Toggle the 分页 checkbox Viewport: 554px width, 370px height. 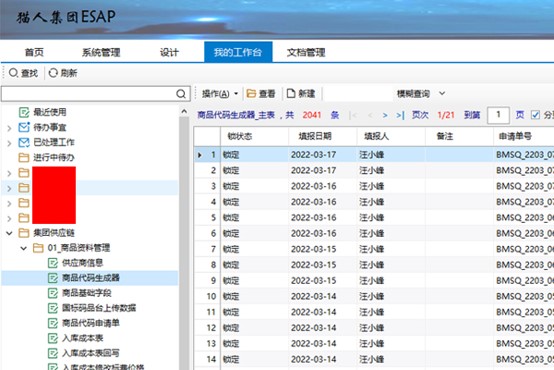pyautogui.click(x=535, y=115)
